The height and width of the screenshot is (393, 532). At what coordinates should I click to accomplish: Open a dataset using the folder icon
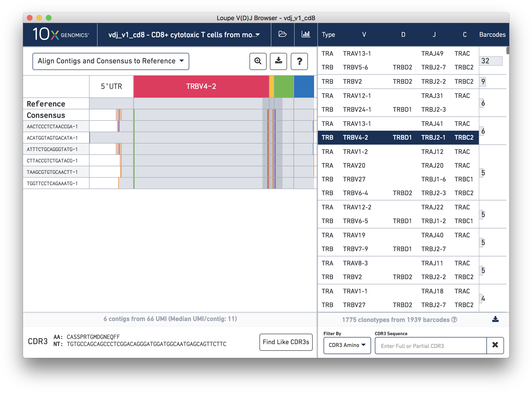[x=282, y=34]
